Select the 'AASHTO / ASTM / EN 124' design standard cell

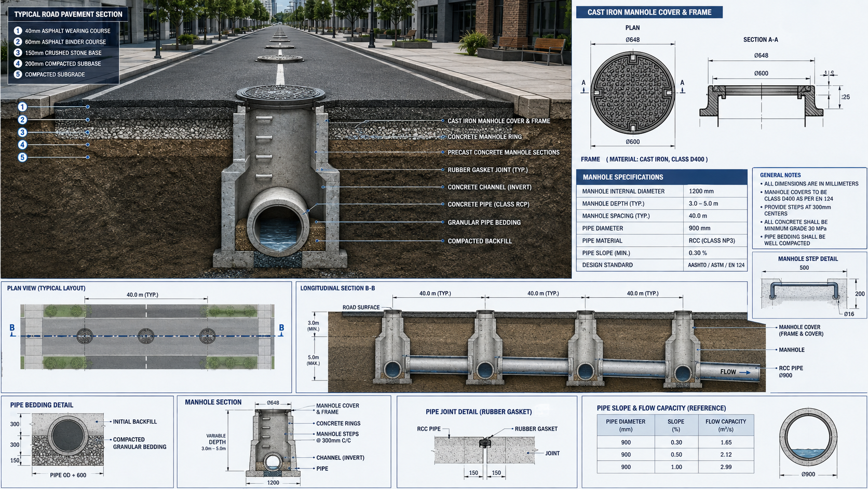pos(716,265)
